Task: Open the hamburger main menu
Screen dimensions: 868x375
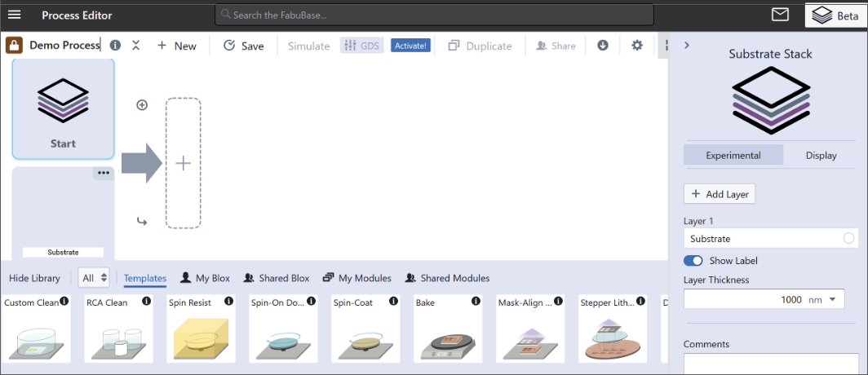Action: click(15, 15)
